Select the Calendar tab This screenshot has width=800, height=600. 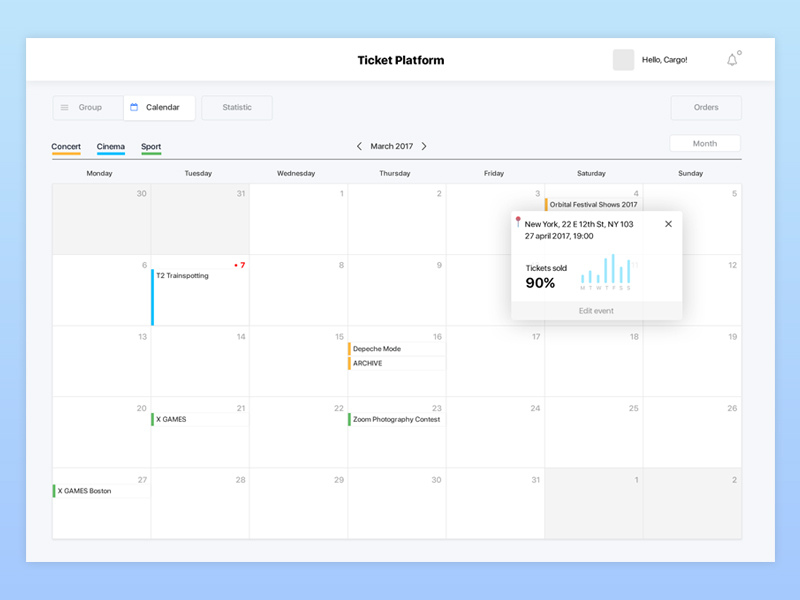pos(160,108)
